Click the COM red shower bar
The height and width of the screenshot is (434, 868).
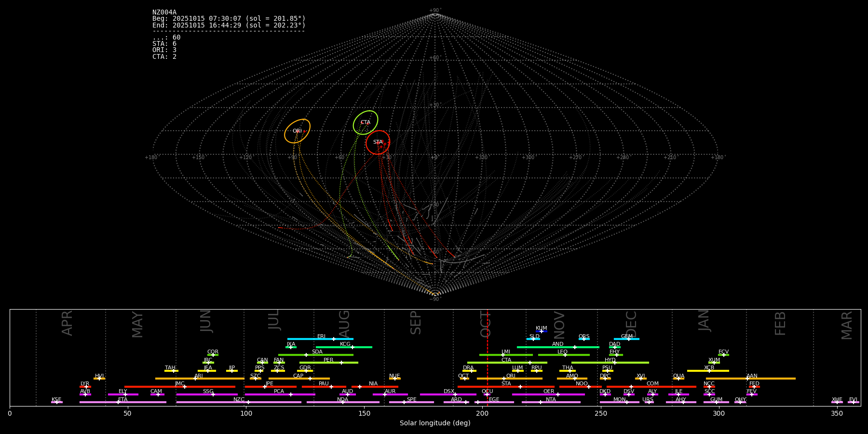click(x=652, y=386)
